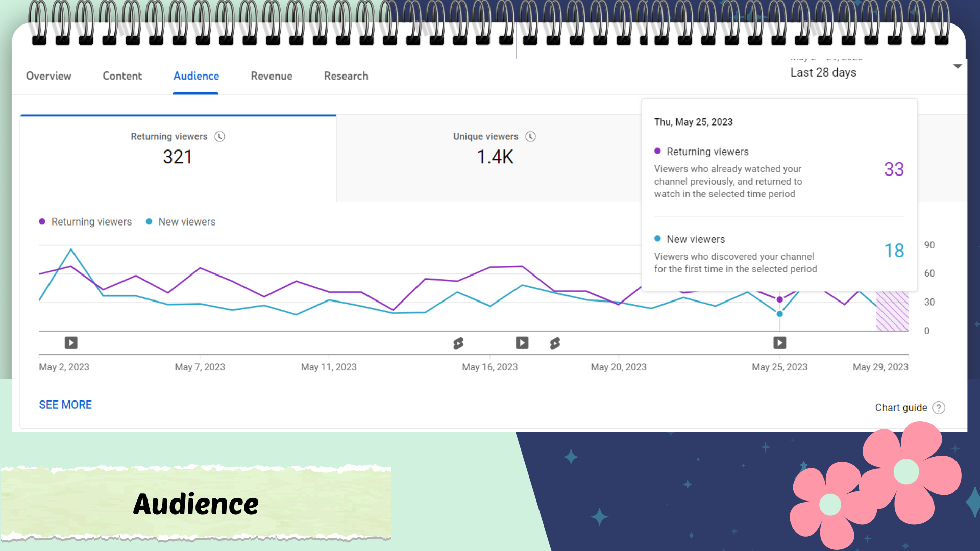Click the blue New viewers point on May 25

coord(779,314)
